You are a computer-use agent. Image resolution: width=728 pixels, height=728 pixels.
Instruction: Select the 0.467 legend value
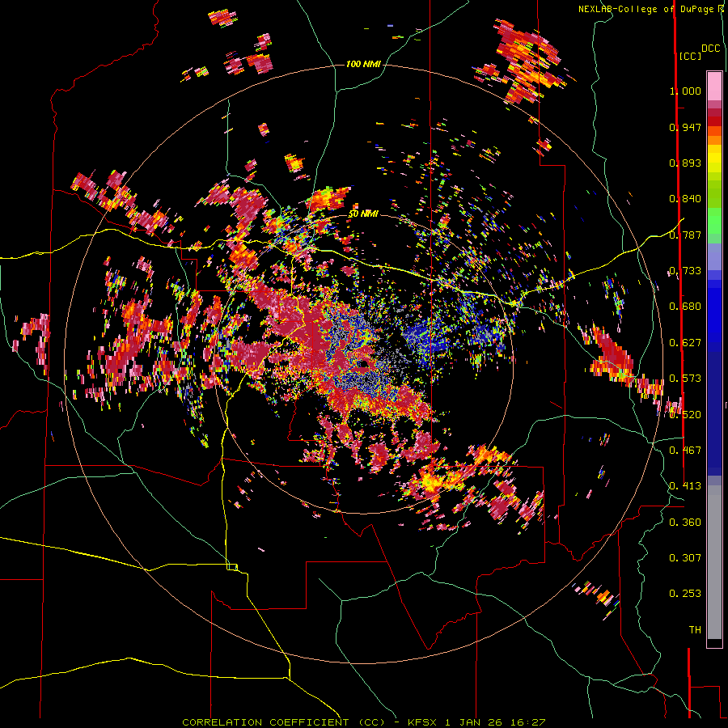(x=685, y=451)
